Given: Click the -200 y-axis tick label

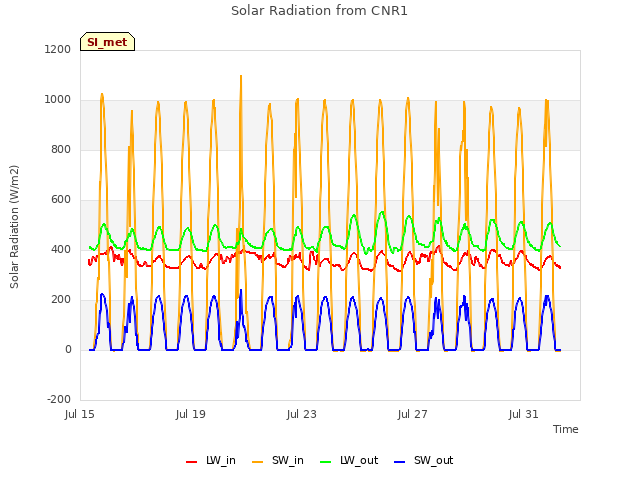Looking at the screenshot, I should tap(59, 400).
